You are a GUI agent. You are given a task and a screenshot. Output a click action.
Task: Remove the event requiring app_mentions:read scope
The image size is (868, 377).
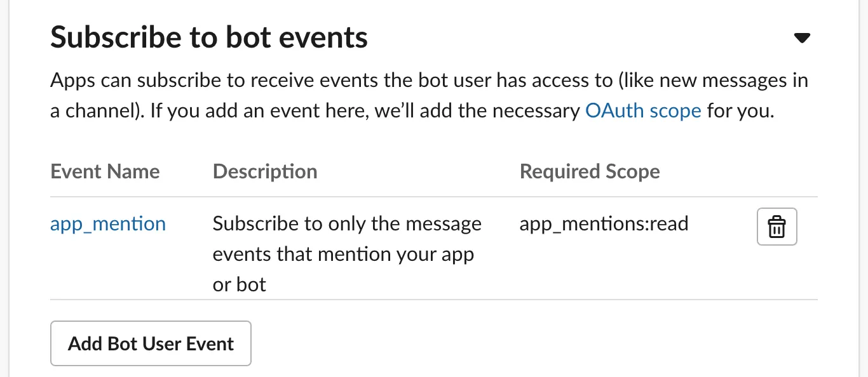coord(776,226)
